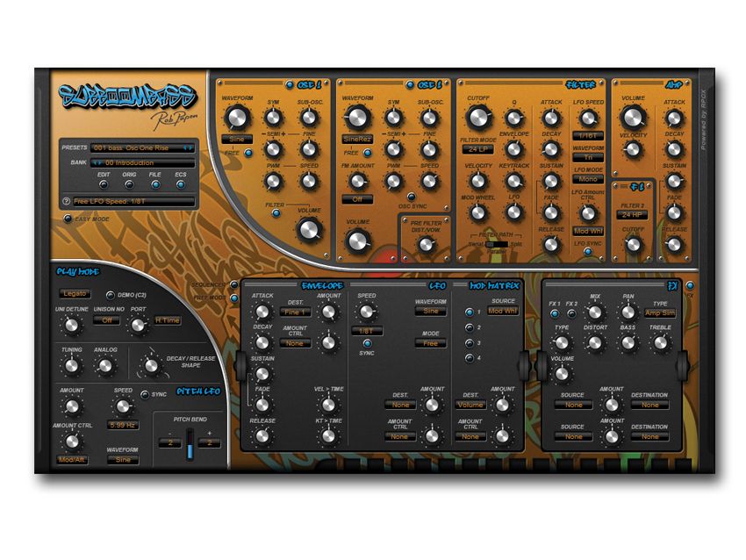Click the Filter Cutoff knob
The image size is (746, 560).
[x=478, y=118]
